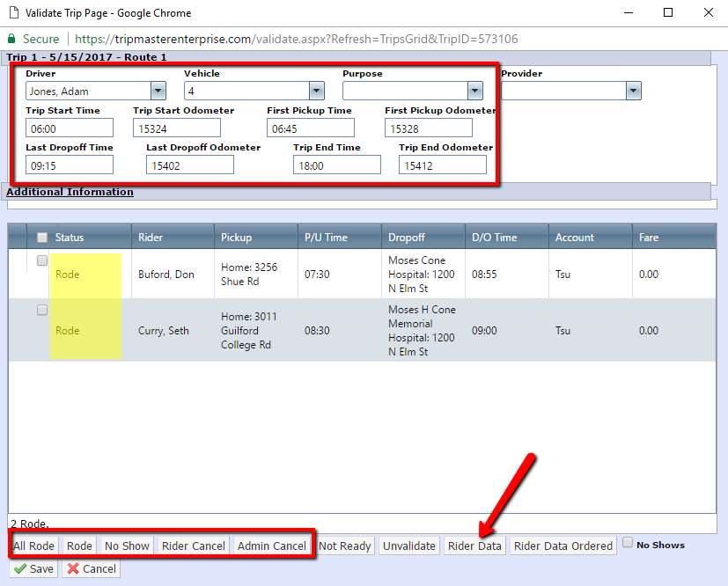Sort by the Status column header
This screenshot has width=728, height=586.
(70, 238)
